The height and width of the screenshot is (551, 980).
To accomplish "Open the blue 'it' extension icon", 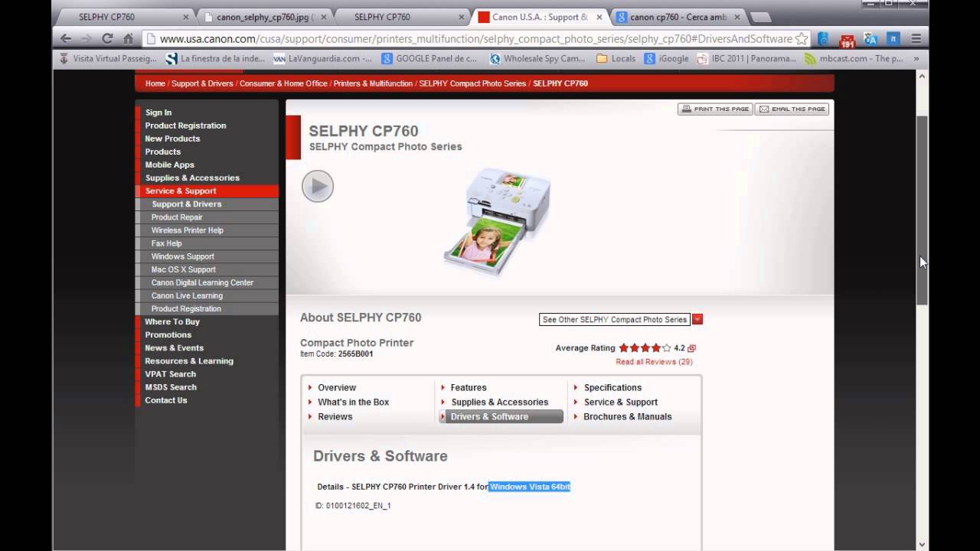I will click(893, 39).
